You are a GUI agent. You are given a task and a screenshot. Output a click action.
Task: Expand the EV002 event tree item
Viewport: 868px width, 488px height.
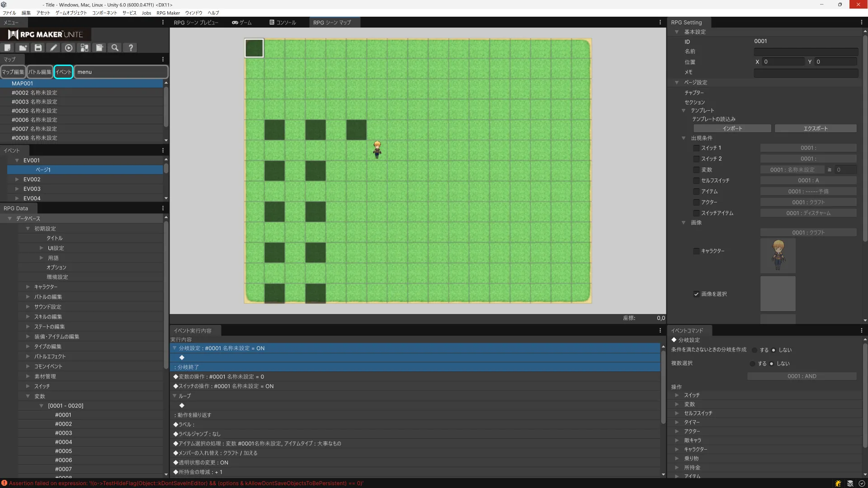pos(17,179)
